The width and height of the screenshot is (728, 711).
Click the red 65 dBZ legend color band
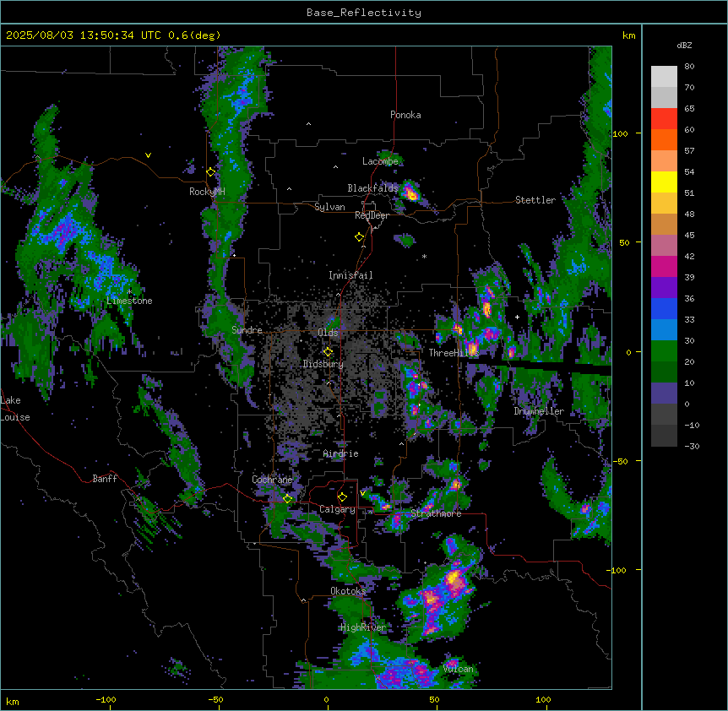[x=664, y=118]
